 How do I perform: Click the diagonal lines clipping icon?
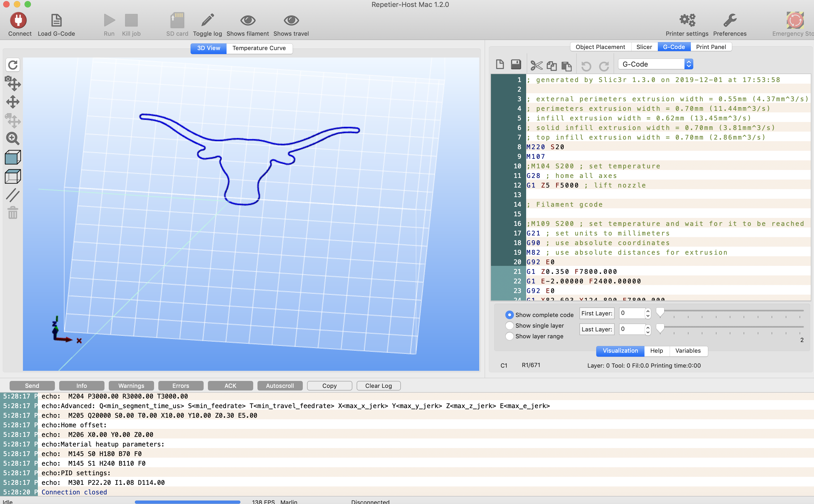(13, 195)
